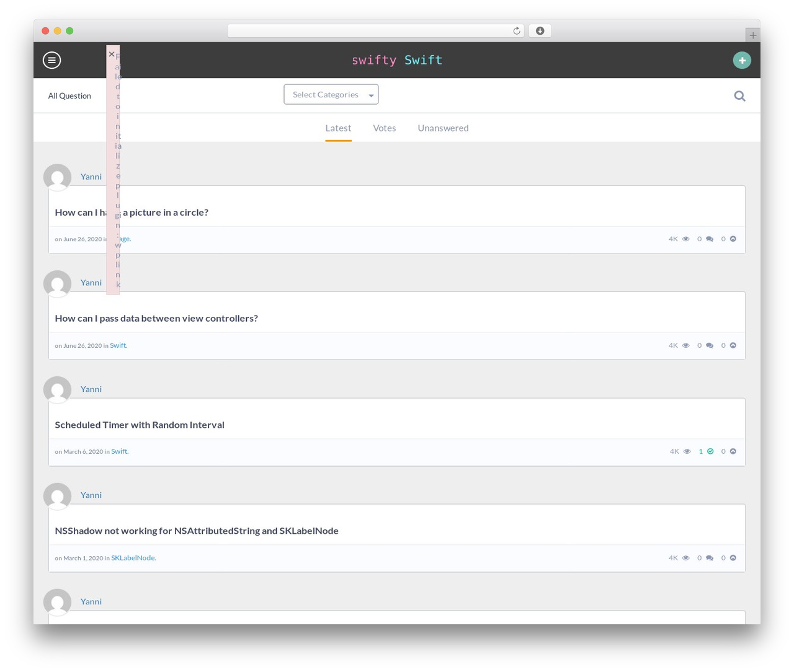Click views eye icon on circle picture question
This screenshot has height=672, width=794.
tap(686, 239)
